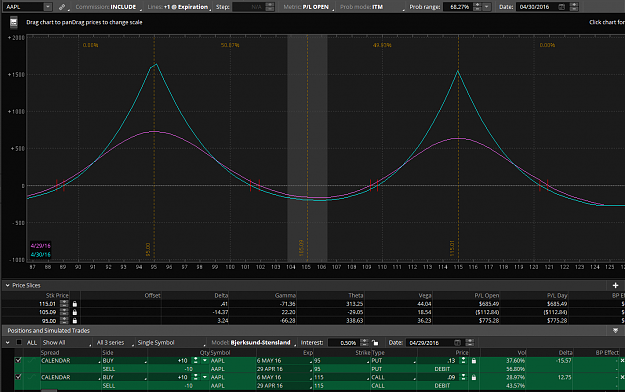
Task: Add a new price slice with plus icon
Action: (615, 285)
